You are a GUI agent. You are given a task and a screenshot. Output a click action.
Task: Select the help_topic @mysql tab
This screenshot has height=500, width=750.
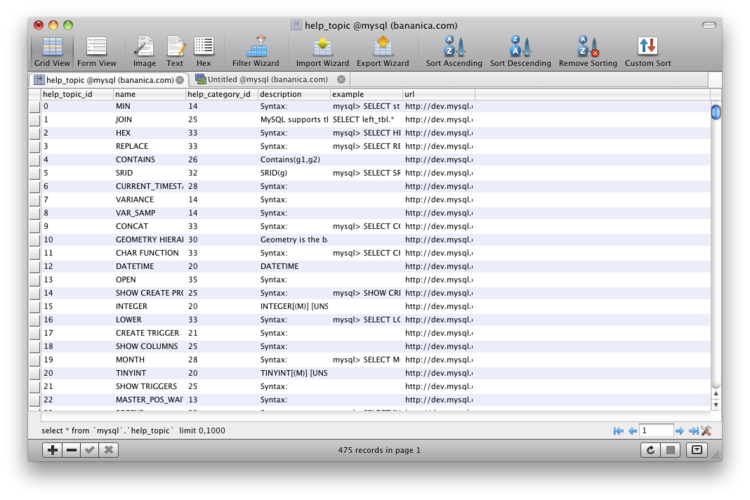point(109,80)
